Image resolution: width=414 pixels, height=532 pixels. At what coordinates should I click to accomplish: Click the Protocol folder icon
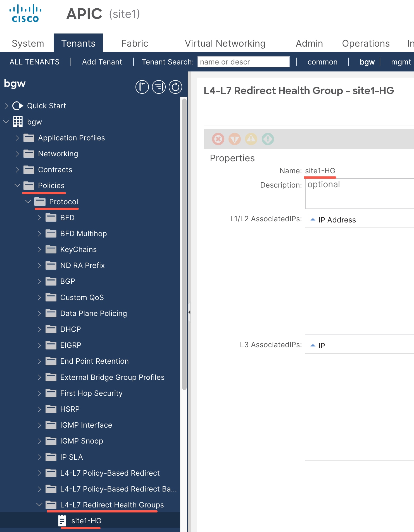point(40,202)
